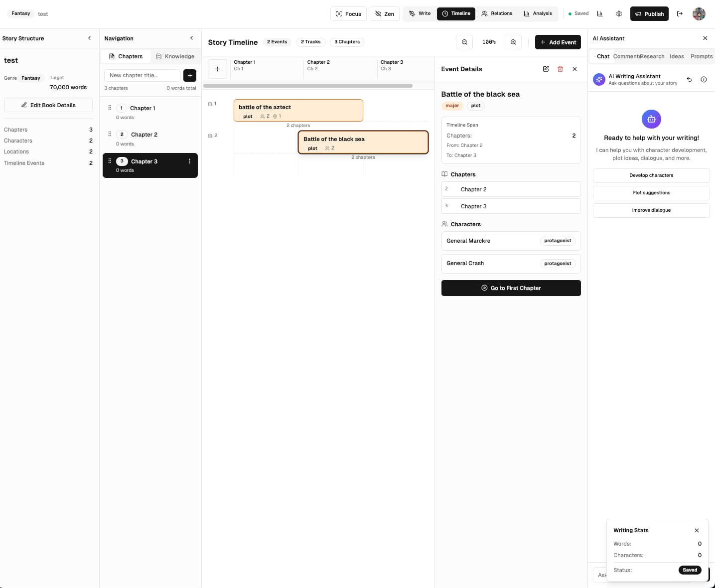The width and height of the screenshot is (715, 588).
Task: Toggle Focus mode
Action: tap(348, 14)
